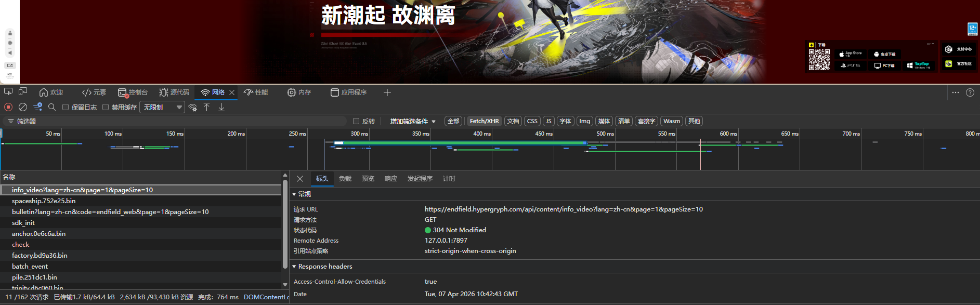Click the 名称 column header
Screen dimensions: 980x305
coord(140,177)
